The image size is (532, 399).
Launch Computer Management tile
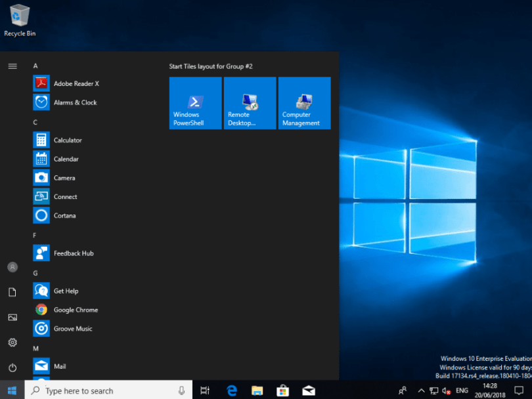304,103
